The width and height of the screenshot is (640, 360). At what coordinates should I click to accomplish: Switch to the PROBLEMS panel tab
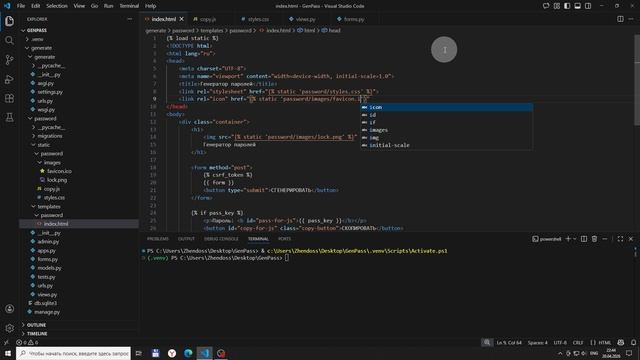(x=158, y=239)
